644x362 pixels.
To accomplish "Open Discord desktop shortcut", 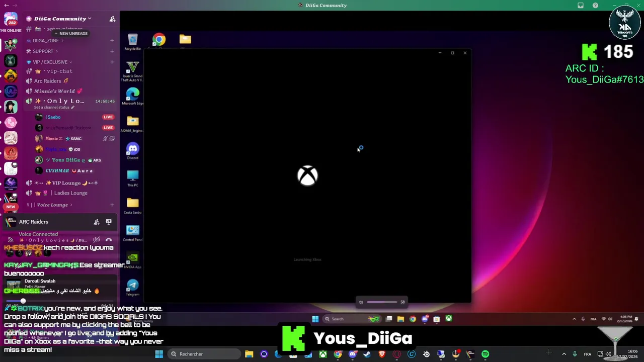I will [132, 151].
